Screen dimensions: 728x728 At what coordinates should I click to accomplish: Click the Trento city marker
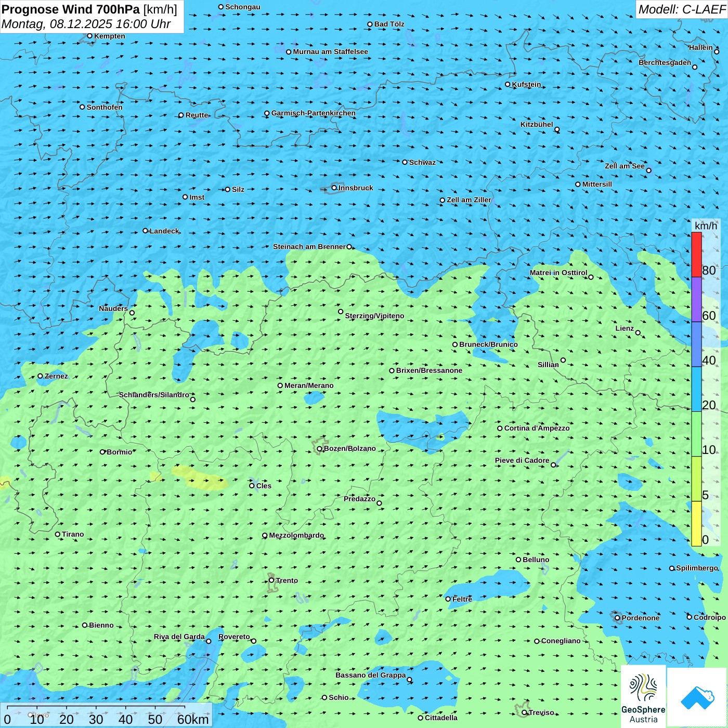[x=271, y=580]
